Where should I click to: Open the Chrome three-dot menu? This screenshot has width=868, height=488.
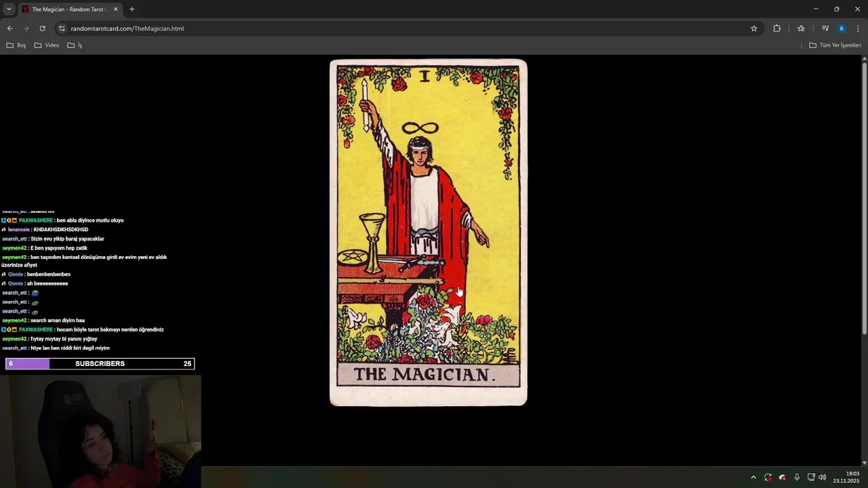[858, 28]
